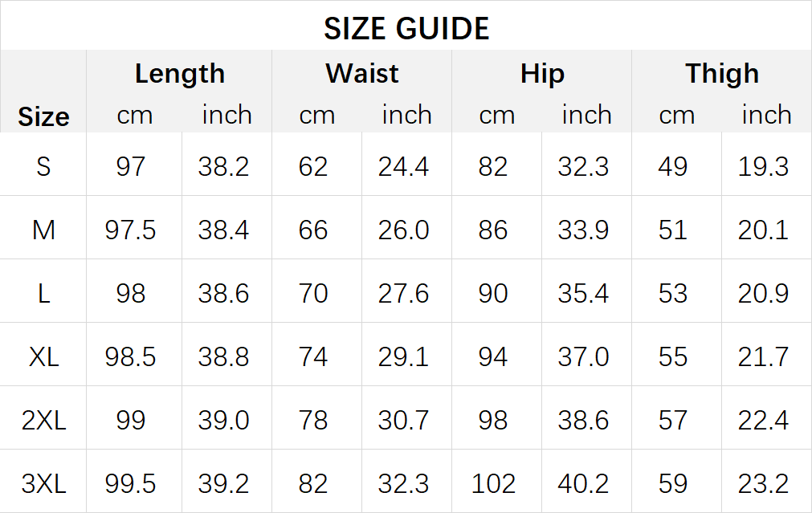Select the 3XL size row label
This screenshot has height=513, width=812.
(x=43, y=483)
